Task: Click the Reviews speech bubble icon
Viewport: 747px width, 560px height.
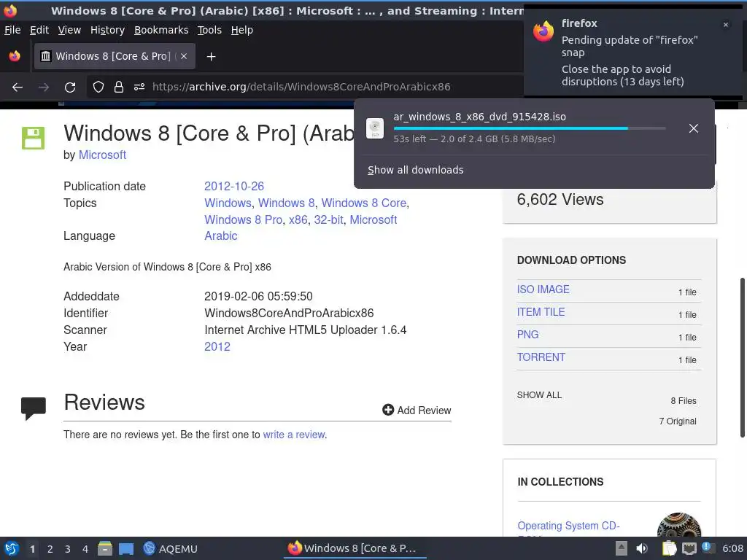Action: (34, 408)
